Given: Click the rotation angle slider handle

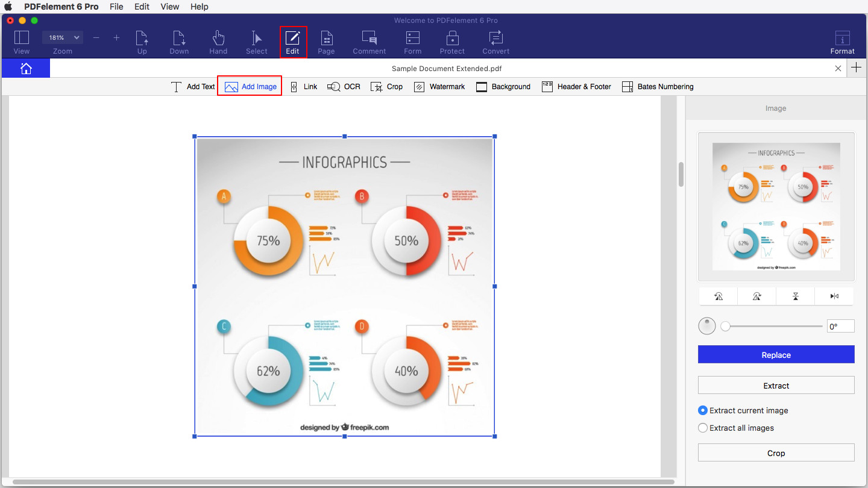Looking at the screenshot, I should pos(726,327).
